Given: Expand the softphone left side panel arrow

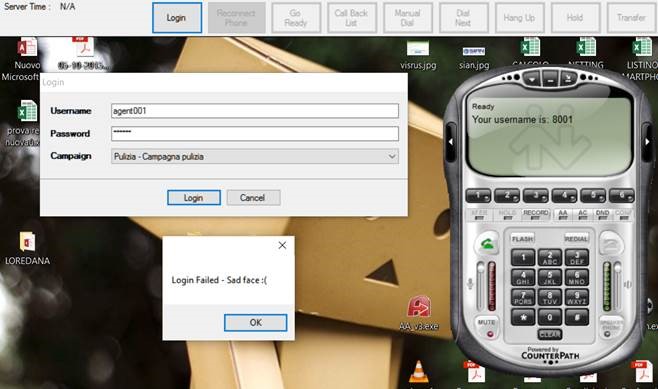Looking at the screenshot, I should [450, 142].
